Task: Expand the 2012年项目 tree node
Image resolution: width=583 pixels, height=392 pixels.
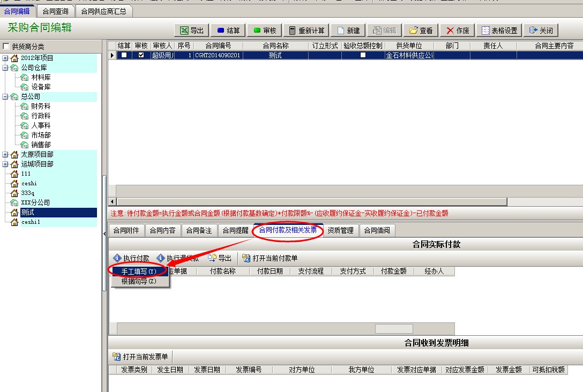Action: click(x=5, y=58)
